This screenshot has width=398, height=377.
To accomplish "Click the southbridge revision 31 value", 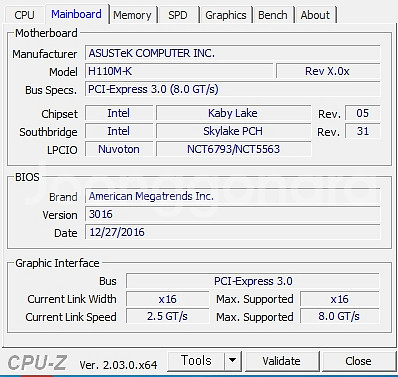I will (363, 131).
